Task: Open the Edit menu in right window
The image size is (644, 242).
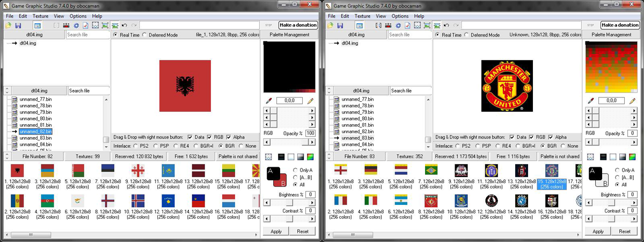Action: coord(345,16)
